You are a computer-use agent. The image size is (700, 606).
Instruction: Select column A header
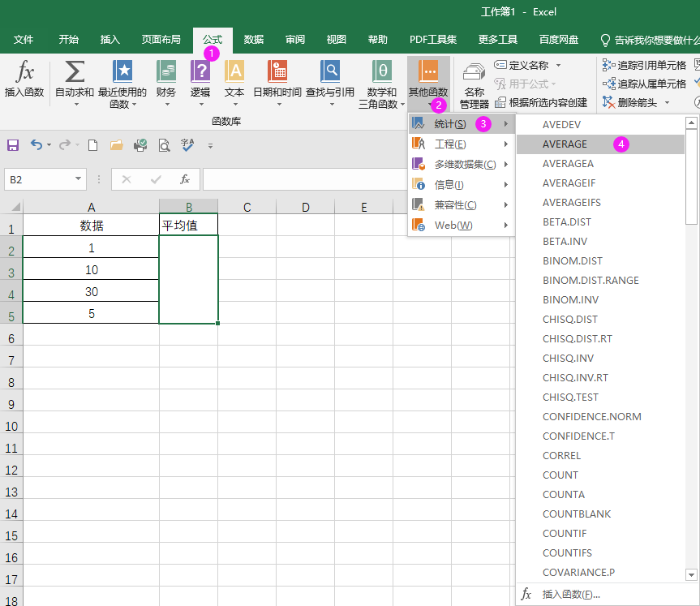91,207
